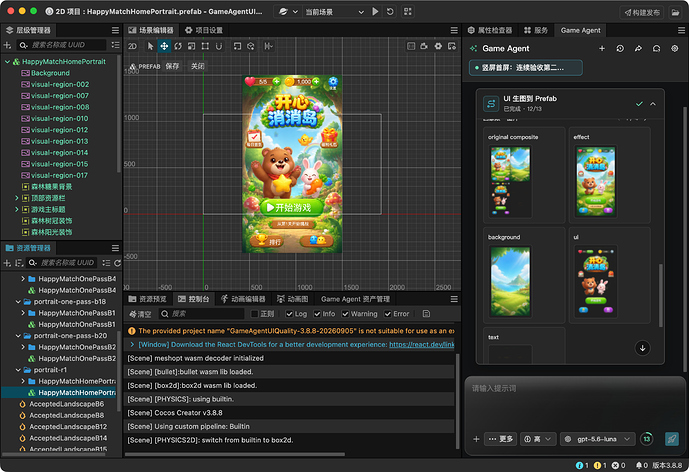Refresh the assets panel

(117, 263)
